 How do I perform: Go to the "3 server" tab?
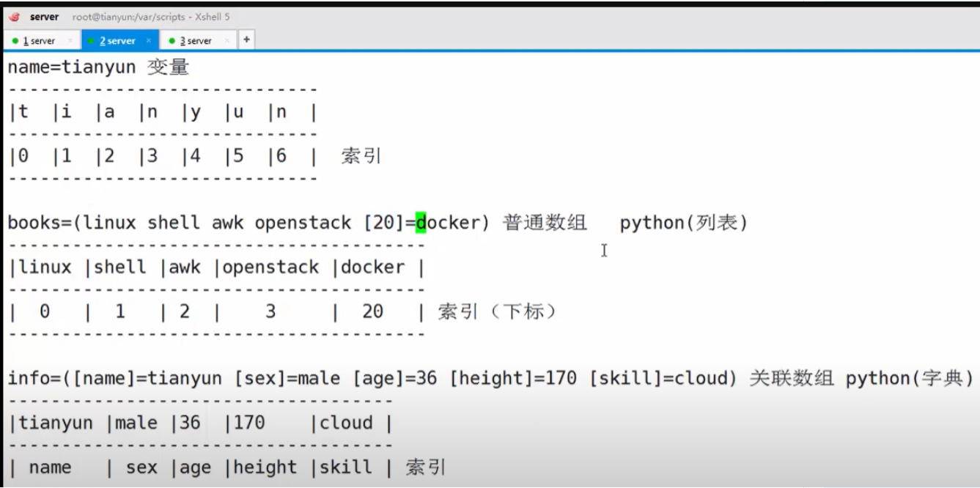pyautogui.click(x=198, y=41)
